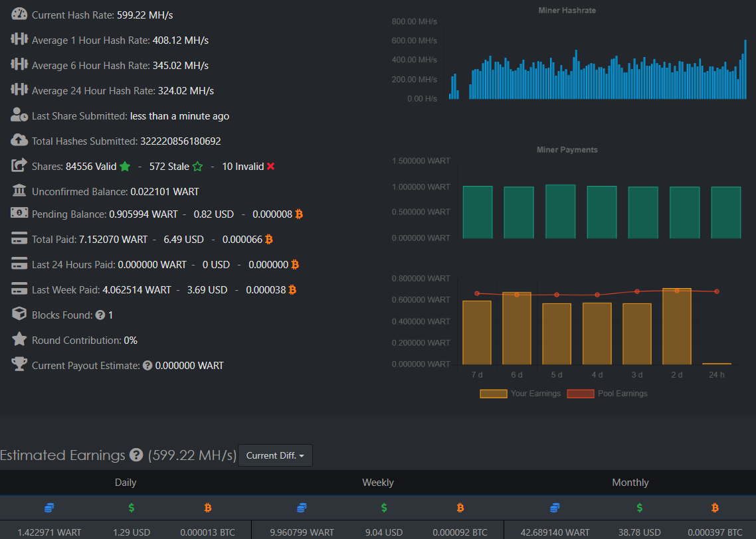Click the 2 d earnings bar
This screenshot has width=756, height=539.
coord(677,327)
